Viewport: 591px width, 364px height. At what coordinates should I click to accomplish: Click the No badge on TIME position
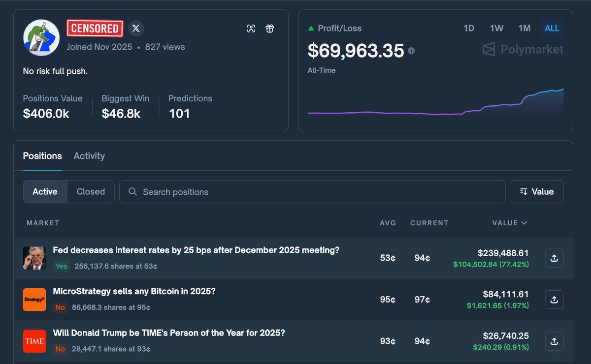pyautogui.click(x=60, y=349)
